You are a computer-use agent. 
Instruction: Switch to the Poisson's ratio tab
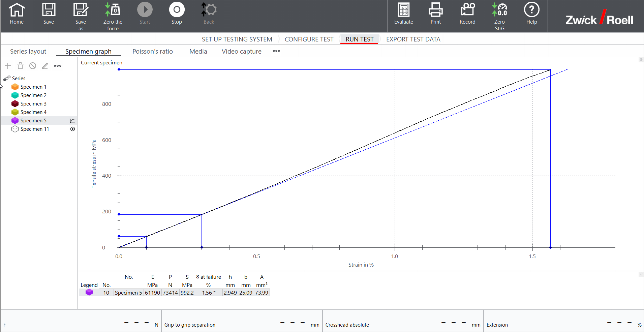pyautogui.click(x=152, y=52)
